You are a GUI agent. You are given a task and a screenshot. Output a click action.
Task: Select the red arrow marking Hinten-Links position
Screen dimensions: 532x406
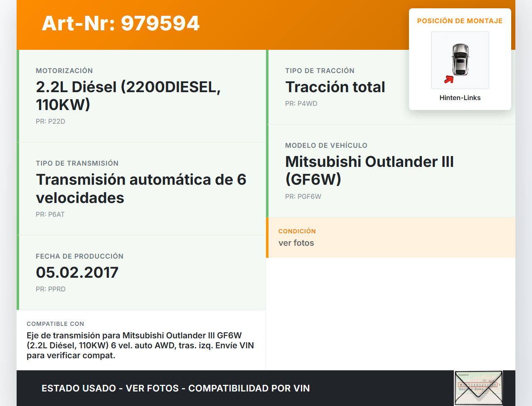(449, 80)
